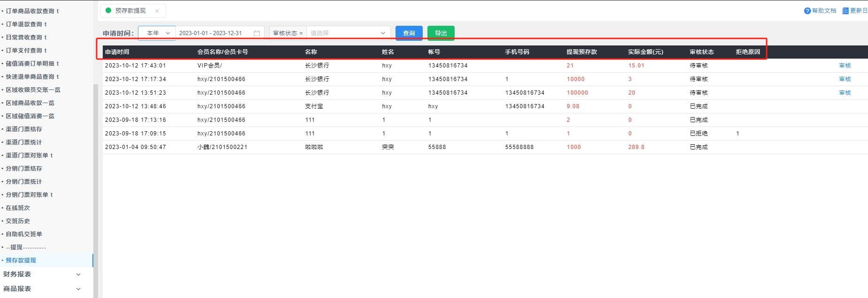The width and height of the screenshot is (868, 298).
Task: Click the blue 查询 button
Action: coord(409,33)
